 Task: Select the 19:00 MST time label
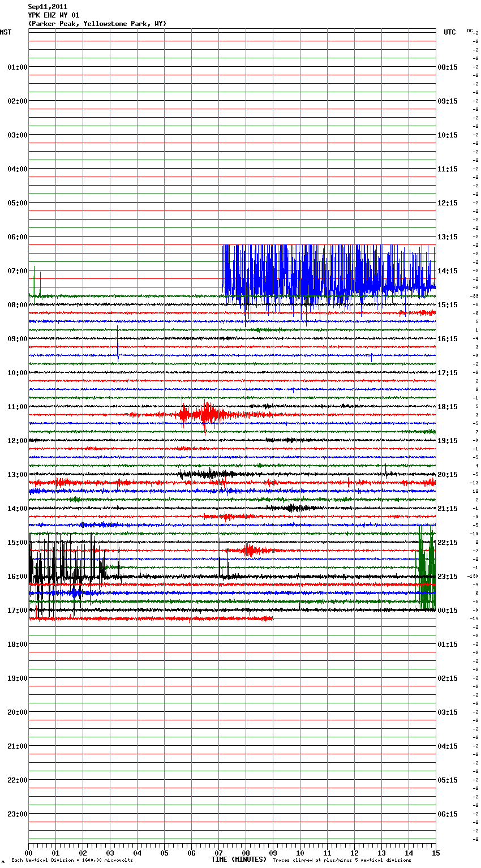[x=17, y=678]
